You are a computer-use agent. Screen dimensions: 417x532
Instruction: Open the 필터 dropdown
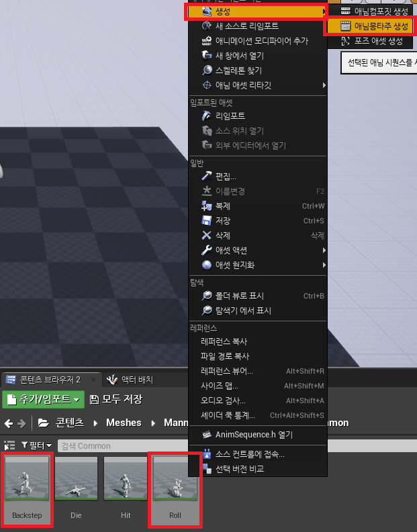point(37,445)
